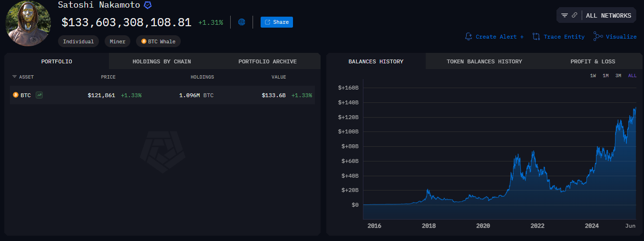Click the Visualize graph icon

(x=598, y=36)
